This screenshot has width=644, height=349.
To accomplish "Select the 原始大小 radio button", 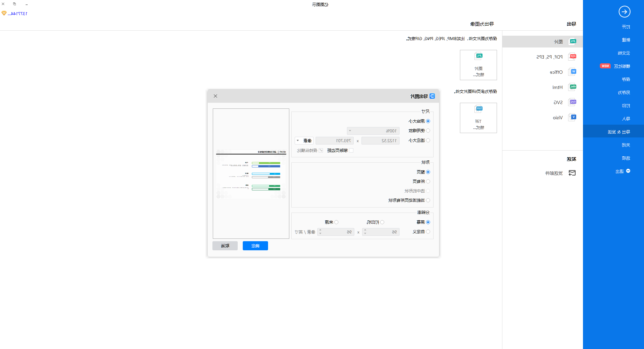I will [428, 121].
